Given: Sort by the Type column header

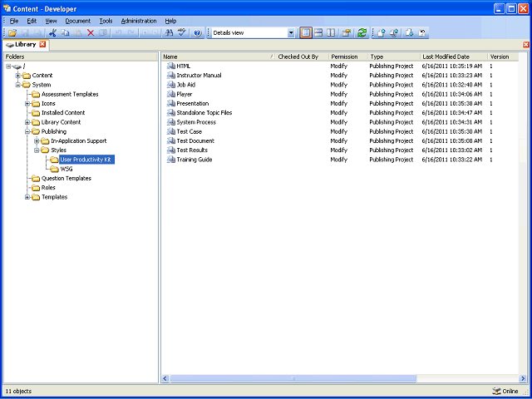Looking at the screenshot, I should coord(394,57).
